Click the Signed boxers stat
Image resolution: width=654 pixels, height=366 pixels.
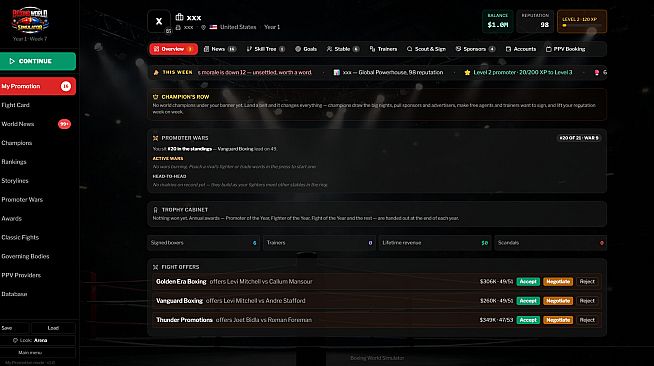[204, 243]
